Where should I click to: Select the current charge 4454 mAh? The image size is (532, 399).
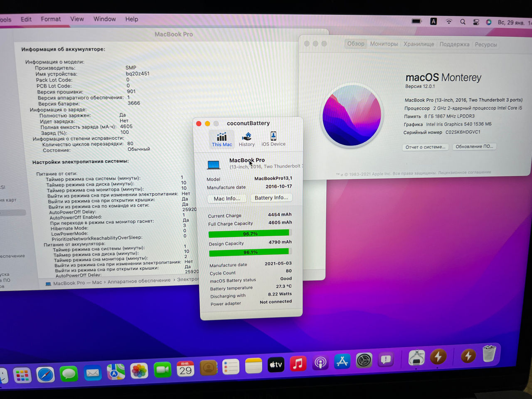point(280,214)
